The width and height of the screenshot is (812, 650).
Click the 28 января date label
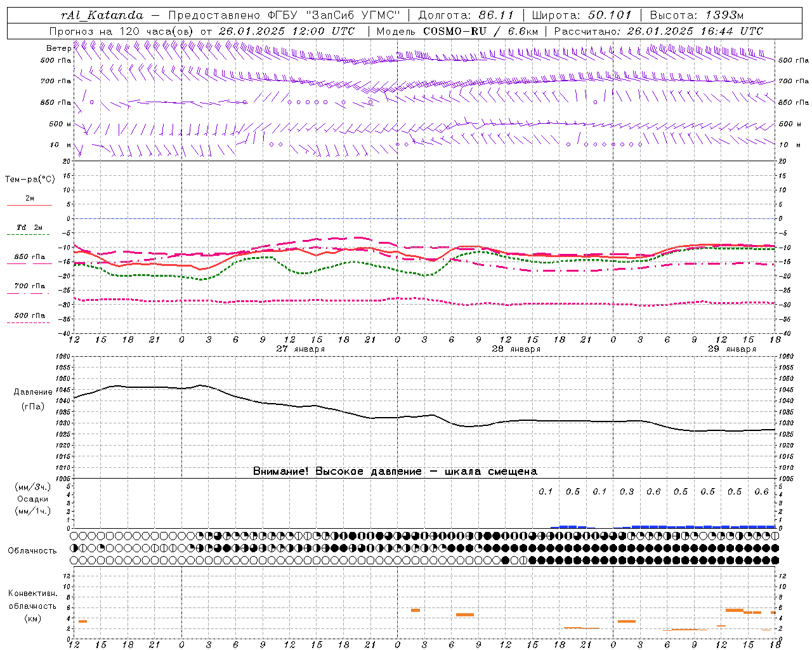516,349
